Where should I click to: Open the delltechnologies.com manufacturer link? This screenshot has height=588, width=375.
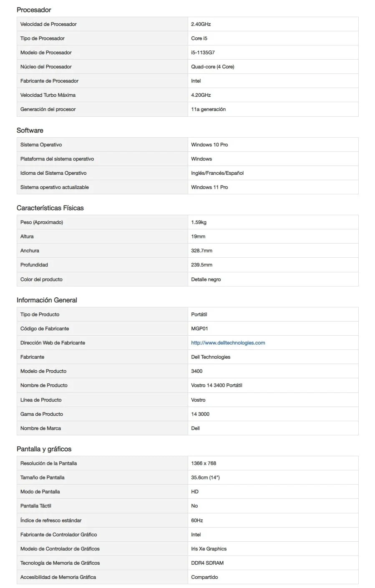tap(228, 343)
